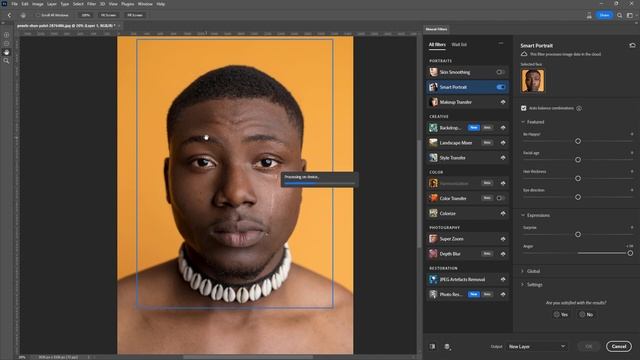Open the filter list options menu beside Wait list
The height and width of the screenshot is (360, 640).
click(x=501, y=43)
